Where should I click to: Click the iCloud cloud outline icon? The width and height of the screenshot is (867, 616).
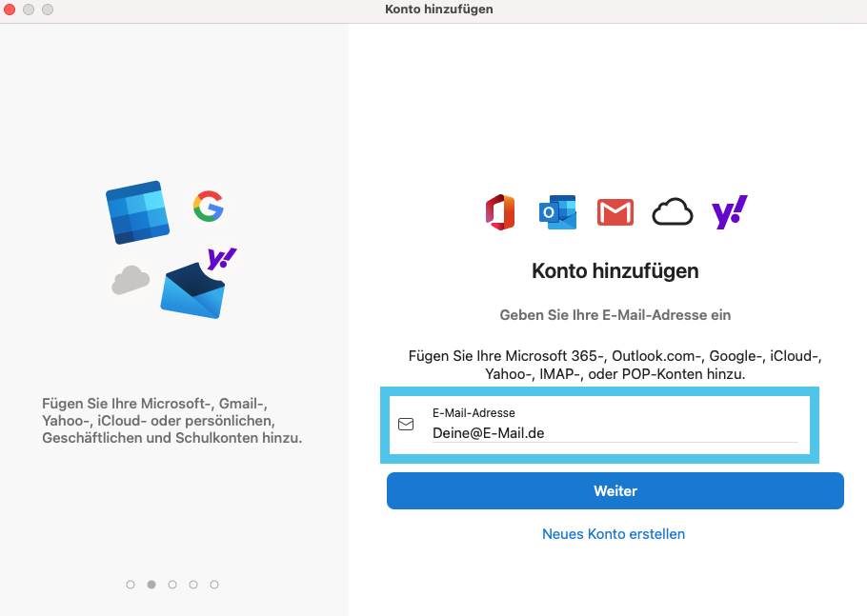673,212
